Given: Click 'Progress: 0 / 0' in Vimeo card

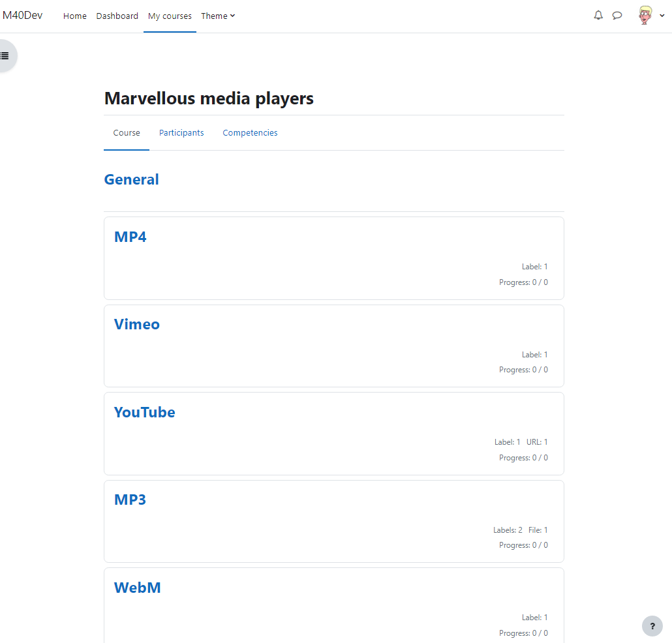Looking at the screenshot, I should [523, 370].
